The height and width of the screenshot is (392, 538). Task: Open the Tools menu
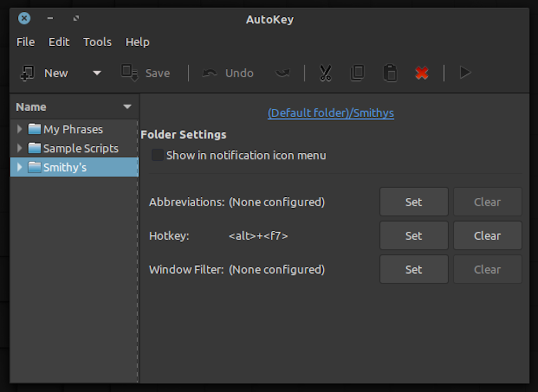97,42
